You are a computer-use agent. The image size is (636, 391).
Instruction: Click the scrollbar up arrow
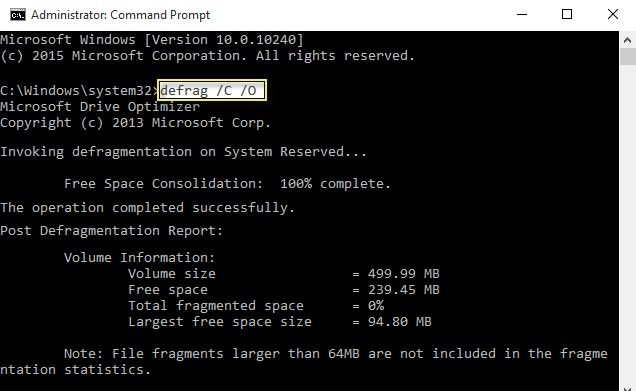click(627, 40)
